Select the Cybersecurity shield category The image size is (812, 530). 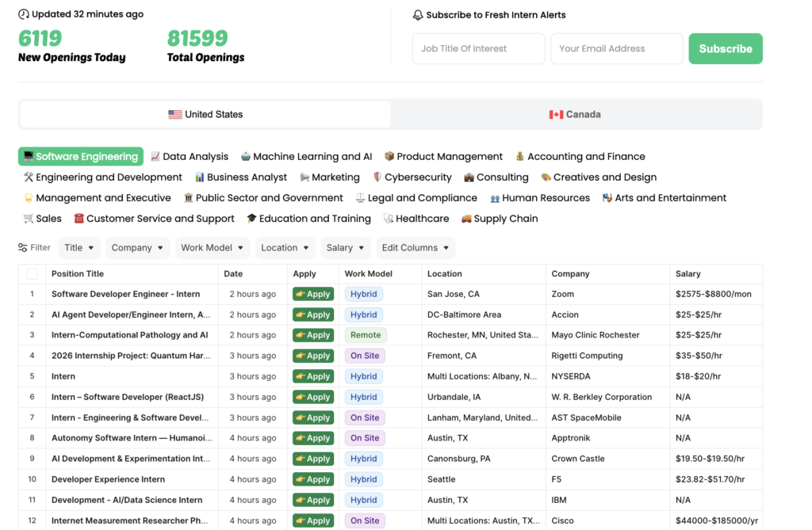tap(412, 177)
